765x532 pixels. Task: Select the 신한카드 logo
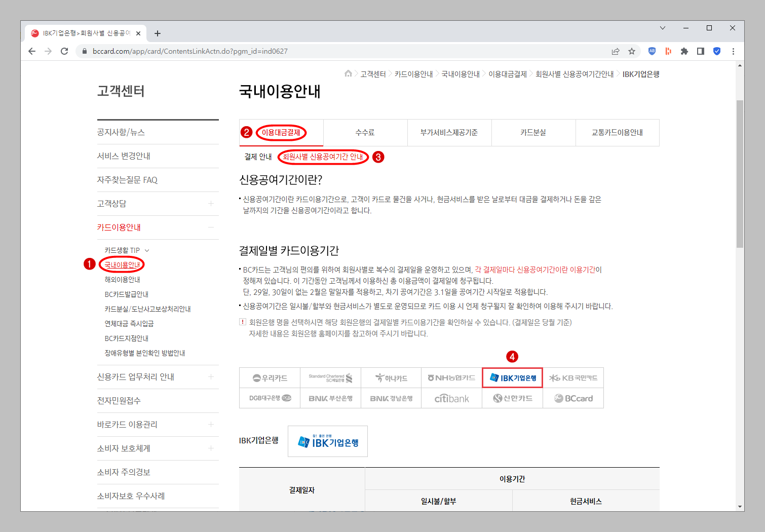(x=512, y=398)
